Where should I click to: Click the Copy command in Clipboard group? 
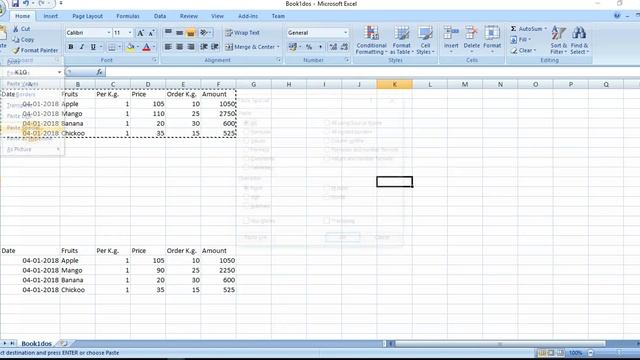click(23, 40)
